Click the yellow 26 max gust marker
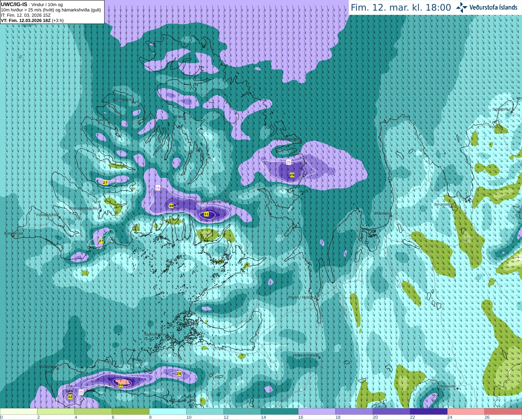This screenshot has height=420, width=522. (x=179, y=374)
